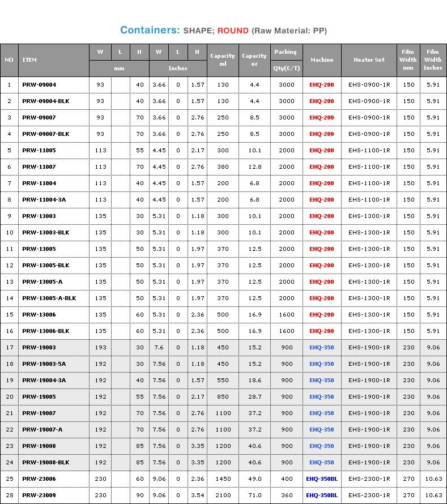Click item PRW-11005 in the table
This screenshot has height=504, width=447.
click(39, 151)
